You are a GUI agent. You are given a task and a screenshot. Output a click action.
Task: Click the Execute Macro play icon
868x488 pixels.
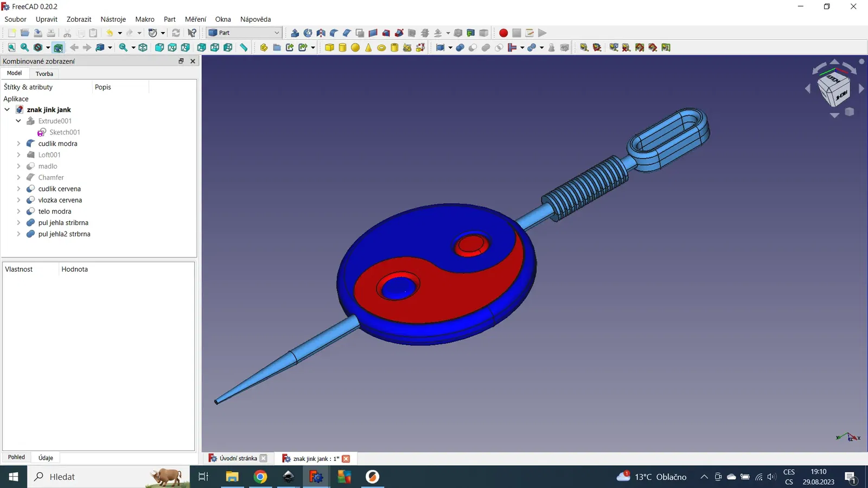(542, 33)
